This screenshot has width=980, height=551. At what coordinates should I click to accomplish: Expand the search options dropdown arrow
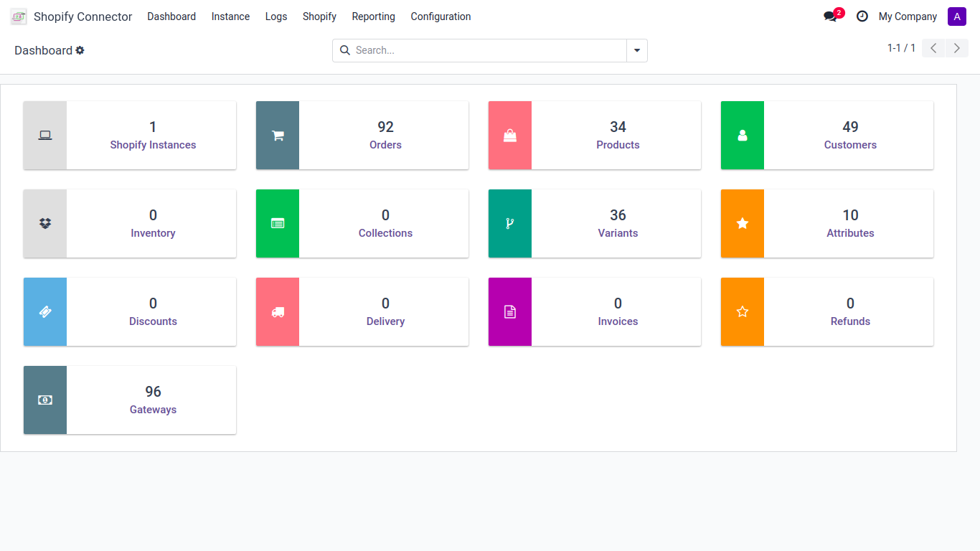point(637,50)
